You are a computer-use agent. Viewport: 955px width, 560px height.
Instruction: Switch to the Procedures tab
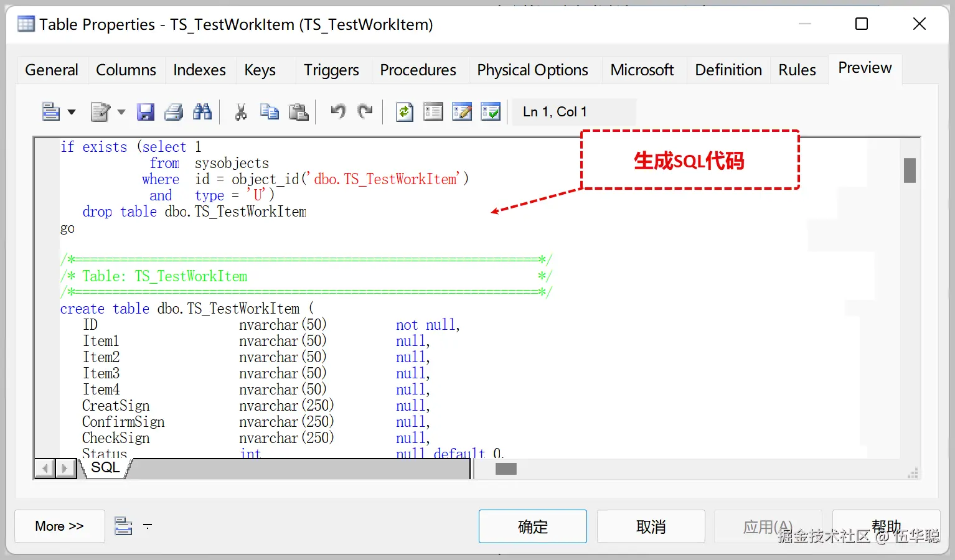[x=418, y=70]
